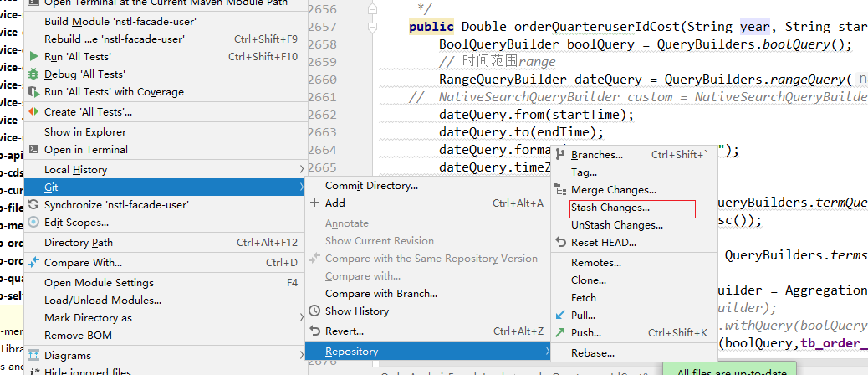The height and width of the screenshot is (375, 868).
Task: Select Directory Path menu entry
Action: coord(166,243)
